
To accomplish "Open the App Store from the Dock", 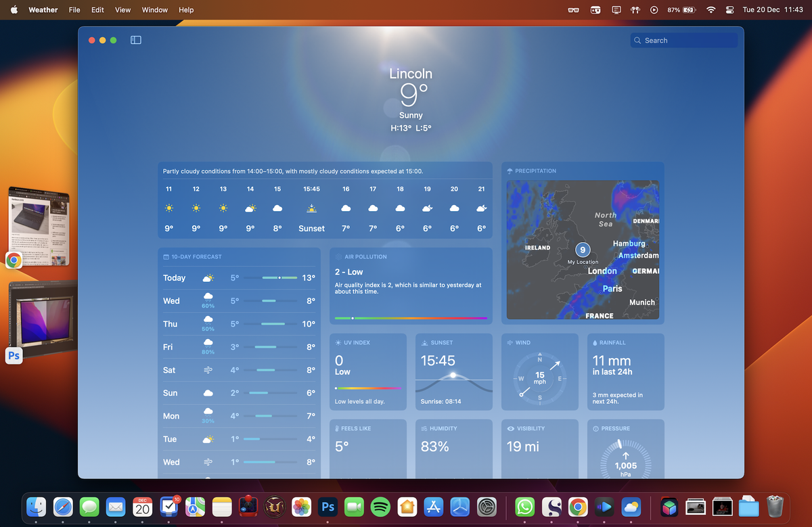I will tap(433, 506).
